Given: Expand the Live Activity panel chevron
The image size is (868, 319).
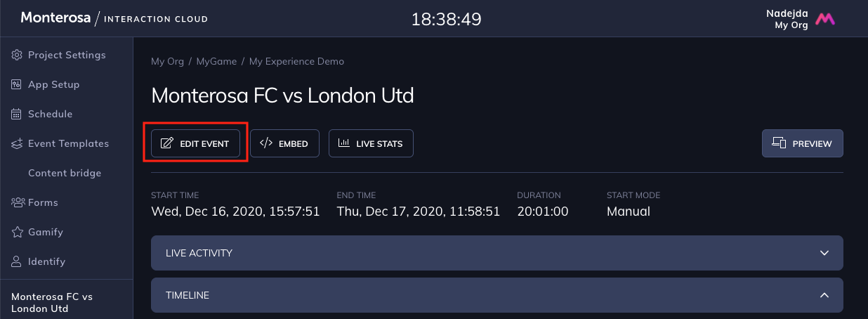Looking at the screenshot, I should tap(824, 253).
